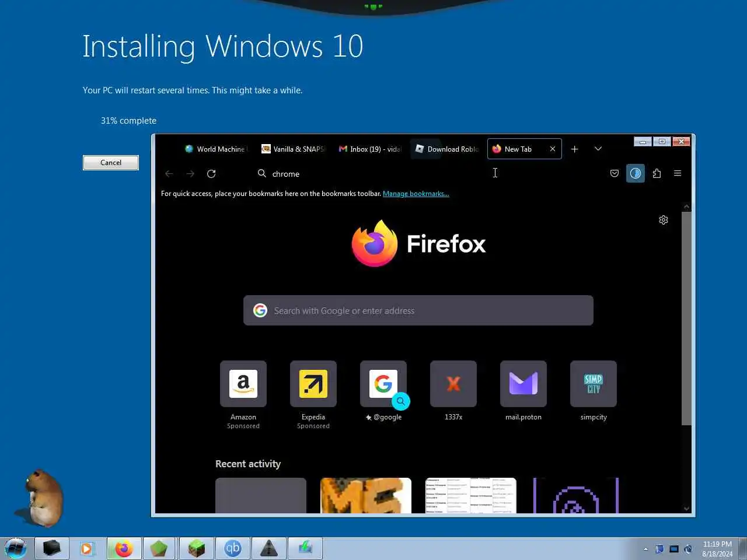Open the black cube taskbar application

click(x=52, y=548)
